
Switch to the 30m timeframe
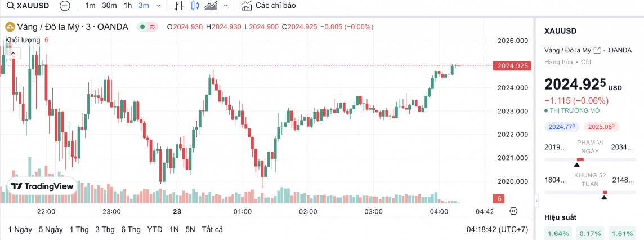click(x=109, y=6)
